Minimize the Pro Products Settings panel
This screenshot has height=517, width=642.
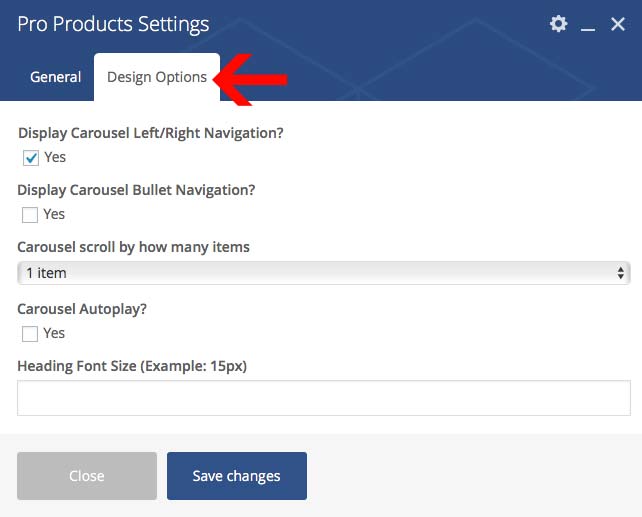click(588, 26)
